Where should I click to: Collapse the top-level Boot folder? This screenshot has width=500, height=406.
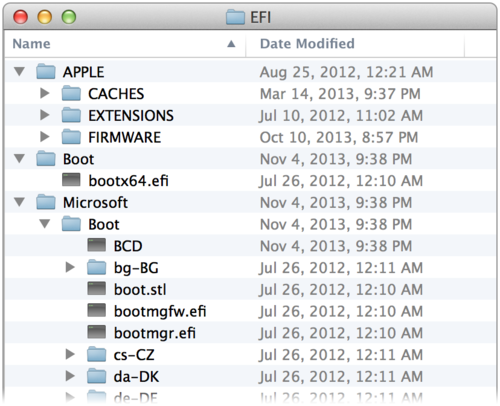pos(20,158)
